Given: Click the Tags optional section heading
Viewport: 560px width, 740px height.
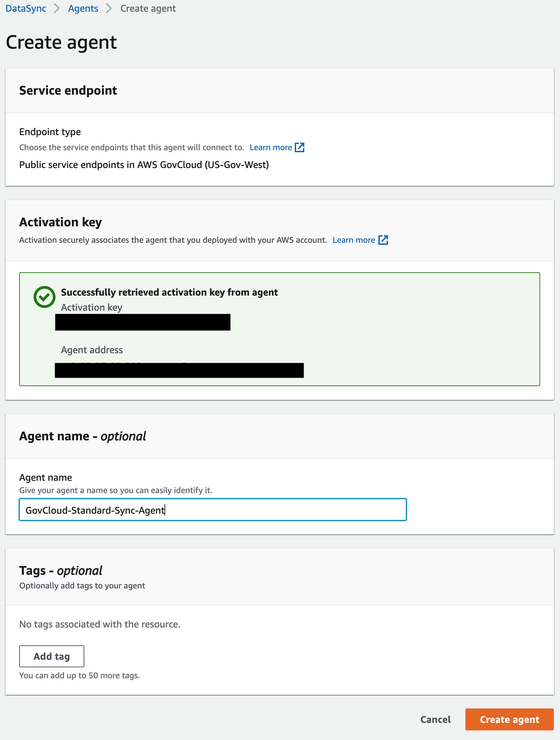Looking at the screenshot, I should click(x=61, y=571).
